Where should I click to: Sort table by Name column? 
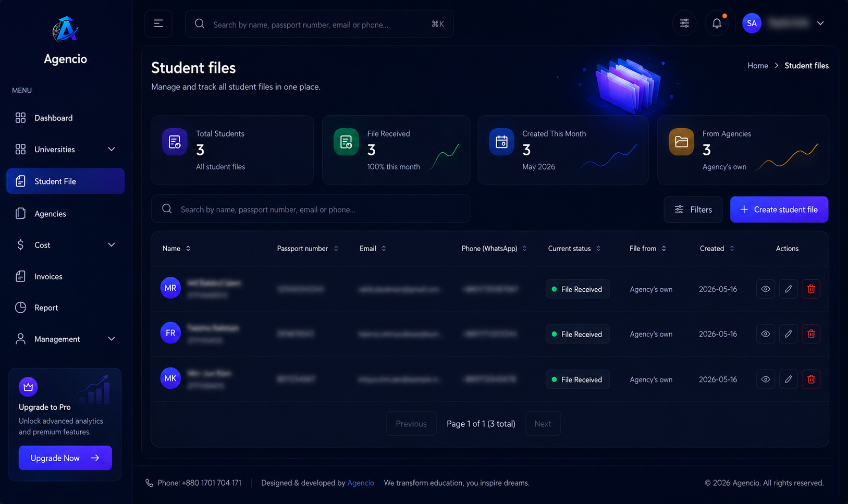(x=176, y=249)
